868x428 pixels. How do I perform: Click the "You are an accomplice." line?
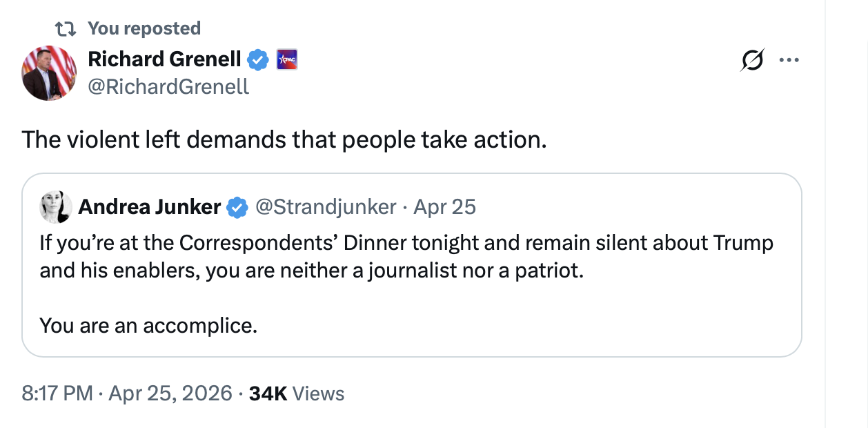pyautogui.click(x=148, y=324)
